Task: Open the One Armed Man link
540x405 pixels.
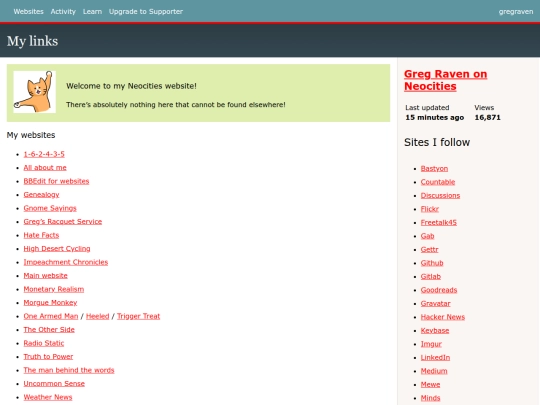Action: click(x=51, y=316)
